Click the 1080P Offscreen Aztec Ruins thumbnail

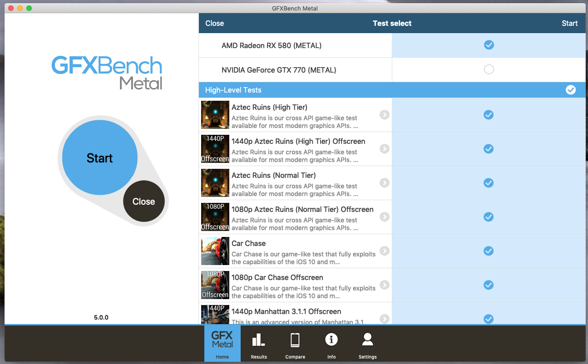(215, 217)
